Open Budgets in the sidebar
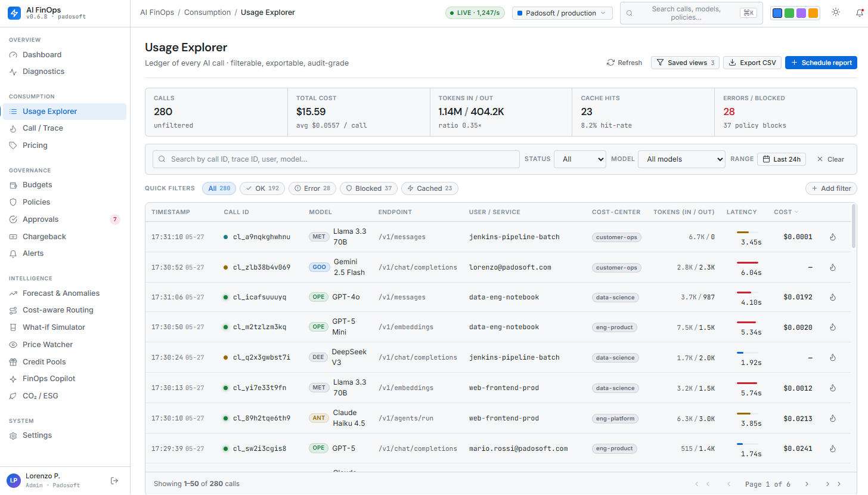This screenshot has height=495, width=868. point(64,185)
